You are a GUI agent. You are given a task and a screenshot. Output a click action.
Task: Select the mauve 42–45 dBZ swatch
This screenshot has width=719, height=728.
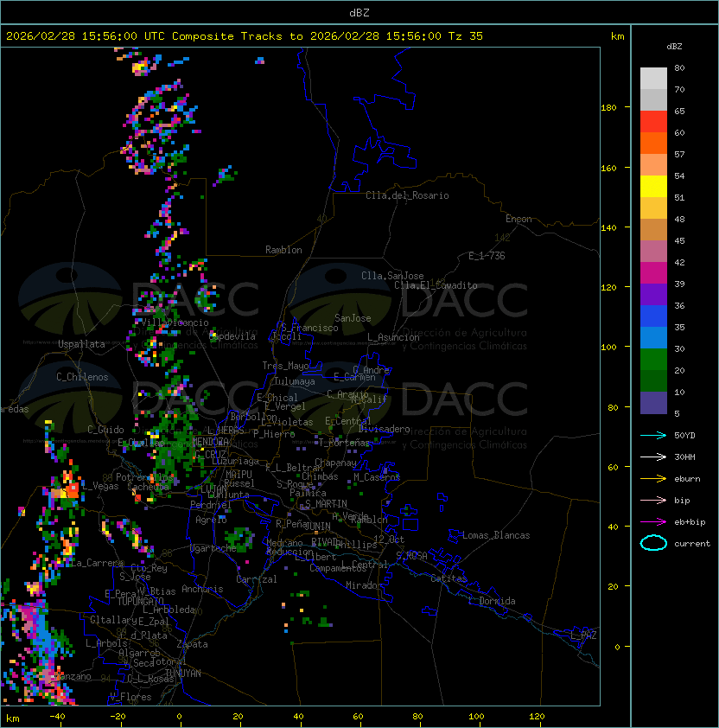point(653,252)
